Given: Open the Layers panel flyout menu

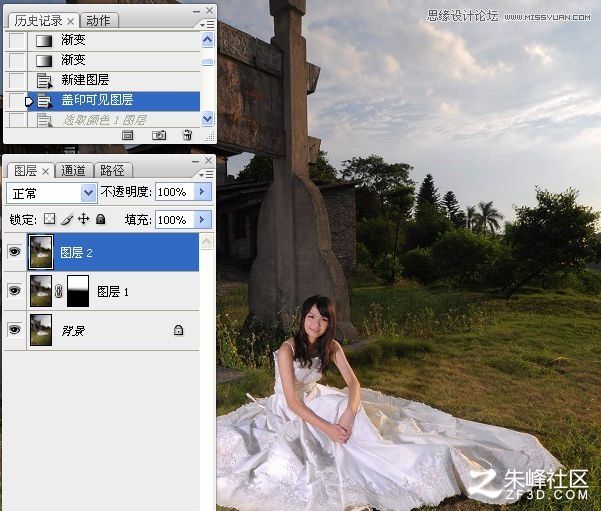Looking at the screenshot, I should 207,175.
